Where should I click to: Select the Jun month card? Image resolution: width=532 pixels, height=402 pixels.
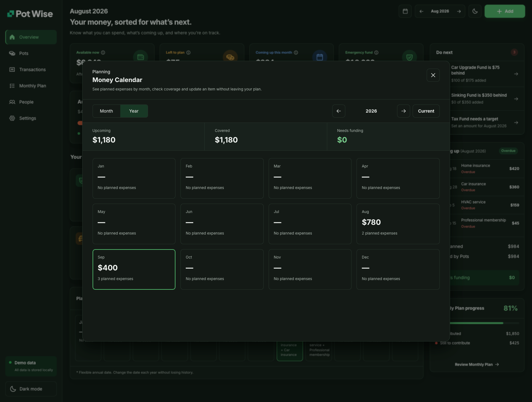[x=222, y=224]
